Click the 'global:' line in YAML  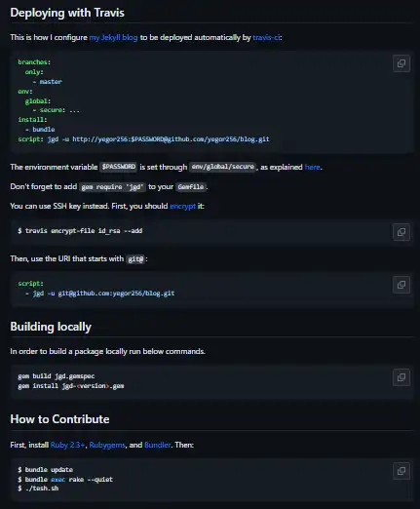(38, 101)
